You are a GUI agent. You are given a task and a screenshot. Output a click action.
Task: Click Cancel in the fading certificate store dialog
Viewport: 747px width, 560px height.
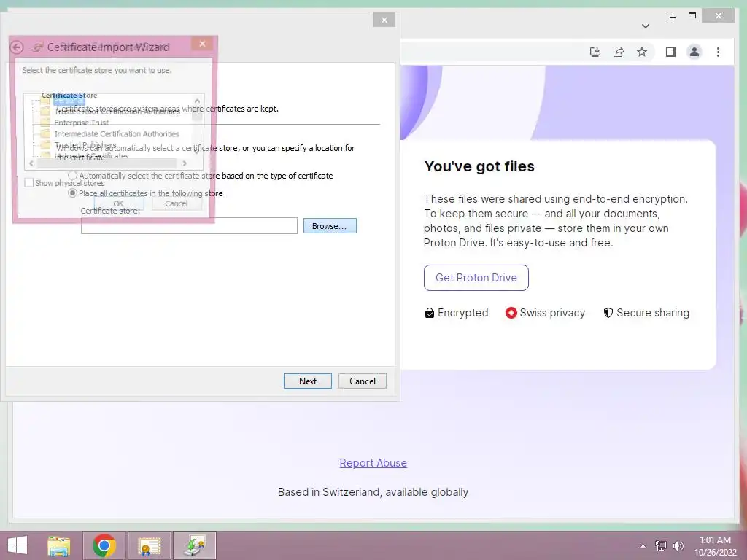click(177, 203)
